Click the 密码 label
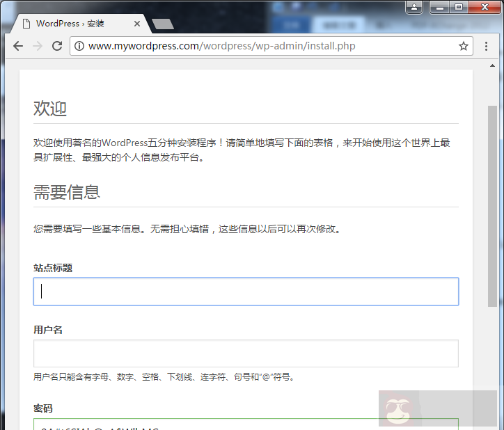 point(43,408)
